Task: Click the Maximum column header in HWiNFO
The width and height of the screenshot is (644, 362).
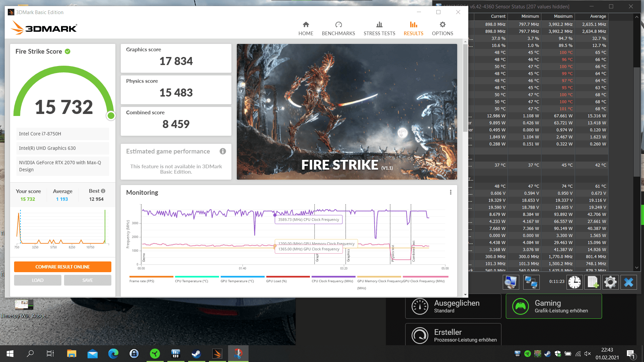Action: pyautogui.click(x=558, y=16)
